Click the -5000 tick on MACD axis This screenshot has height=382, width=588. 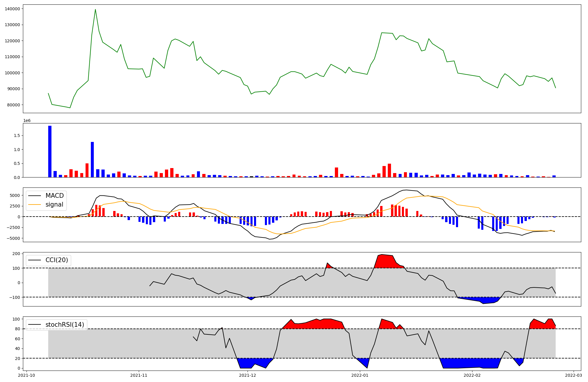coord(13,238)
